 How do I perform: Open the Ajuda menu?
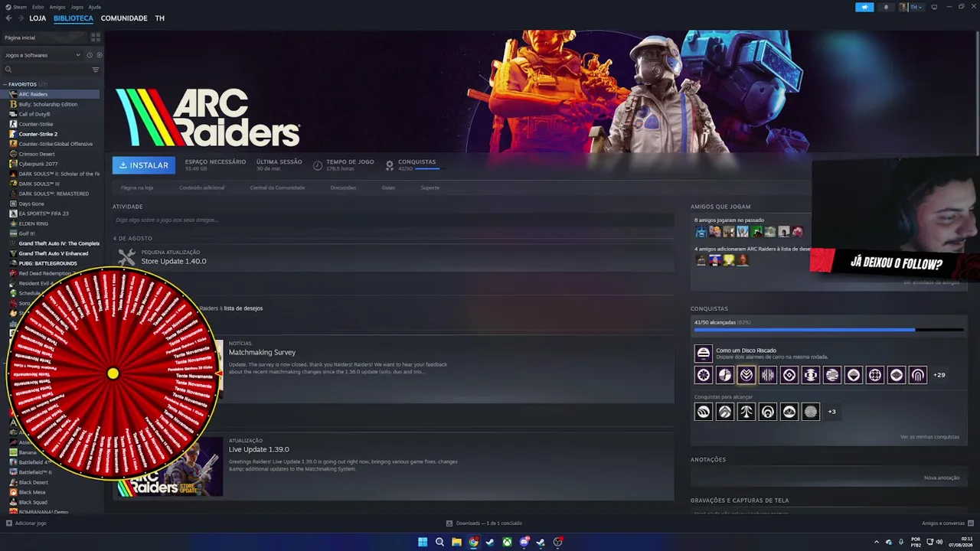pos(94,7)
